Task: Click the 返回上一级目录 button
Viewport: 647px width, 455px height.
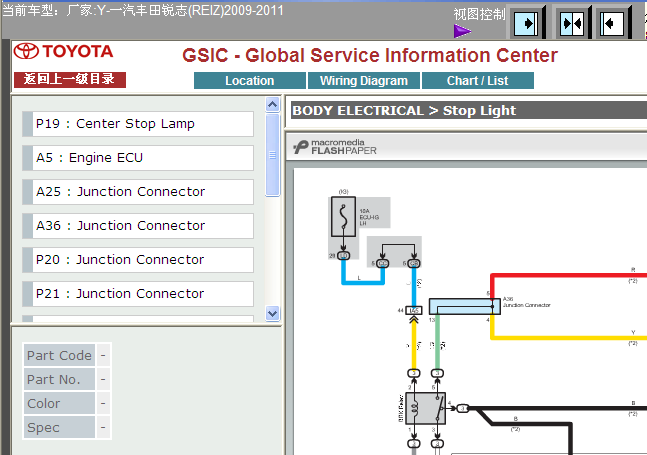Action: (x=70, y=79)
